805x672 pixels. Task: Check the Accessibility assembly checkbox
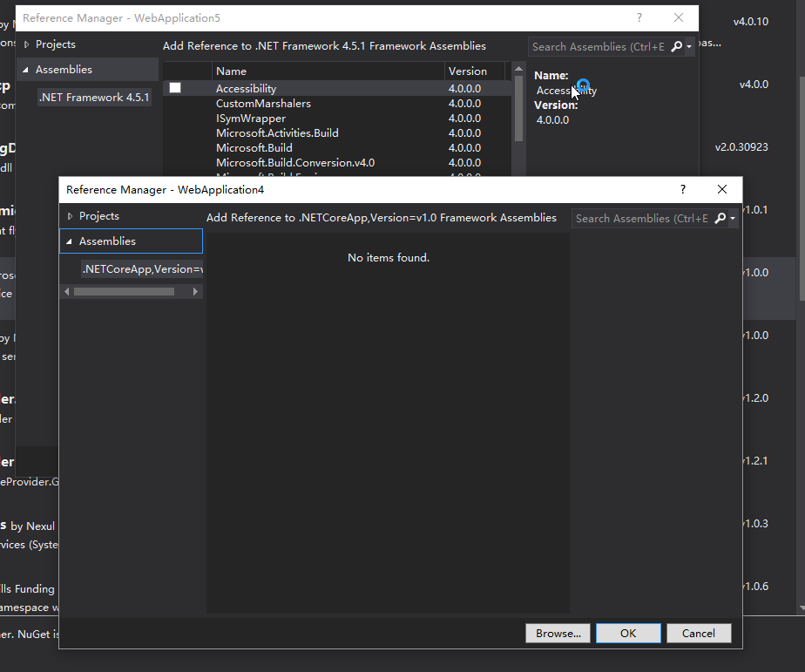click(175, 88)
